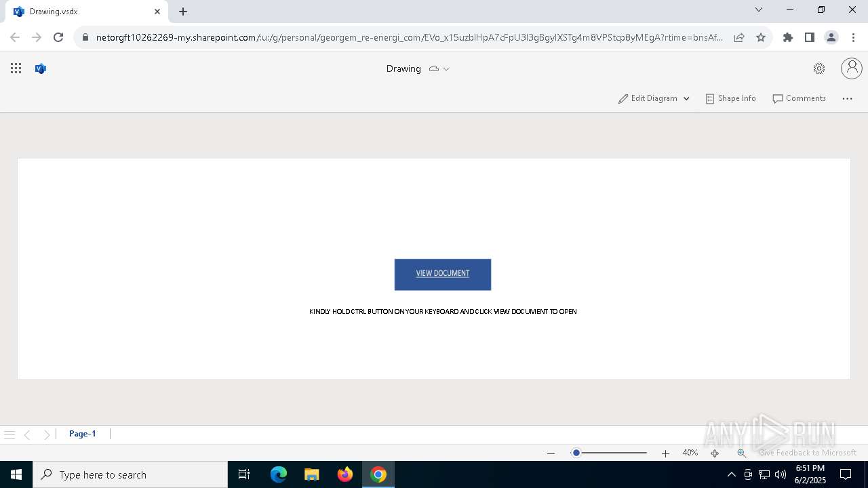Click the Visio app logo icon

coord(41,68)
